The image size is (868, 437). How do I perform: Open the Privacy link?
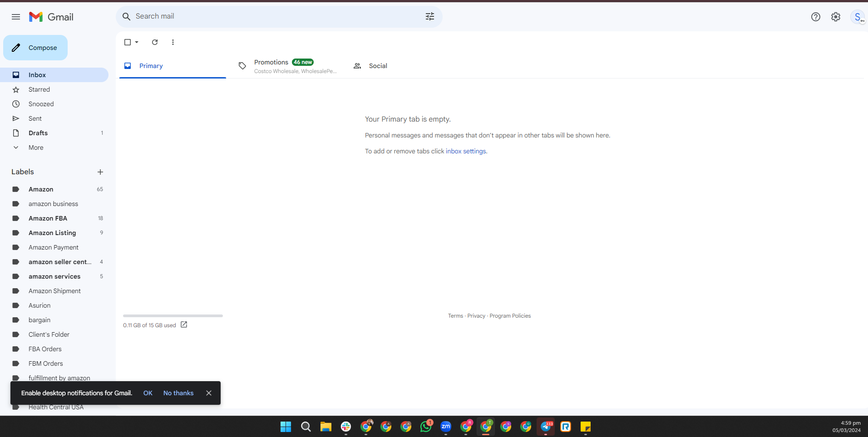(x=476, y=316)
